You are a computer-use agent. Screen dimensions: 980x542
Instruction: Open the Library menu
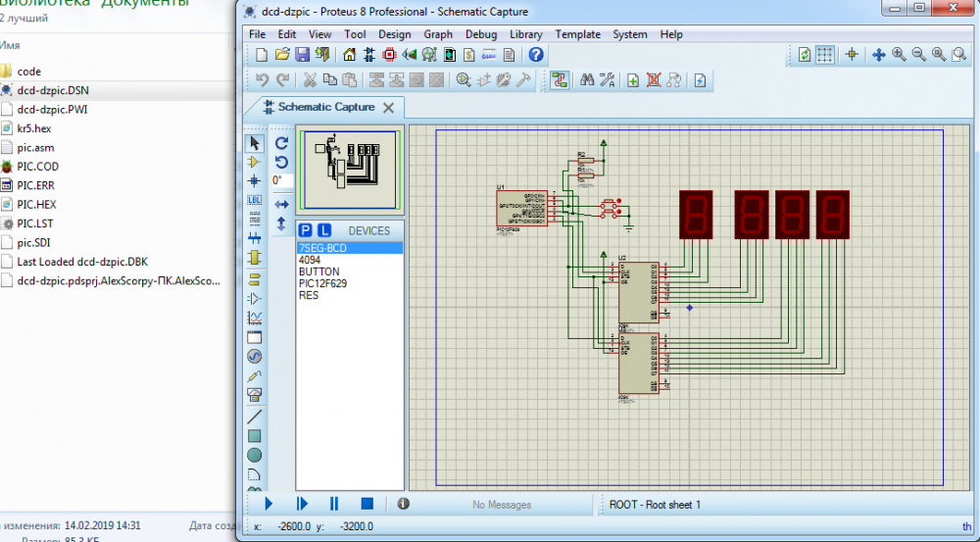click(526, 34)
